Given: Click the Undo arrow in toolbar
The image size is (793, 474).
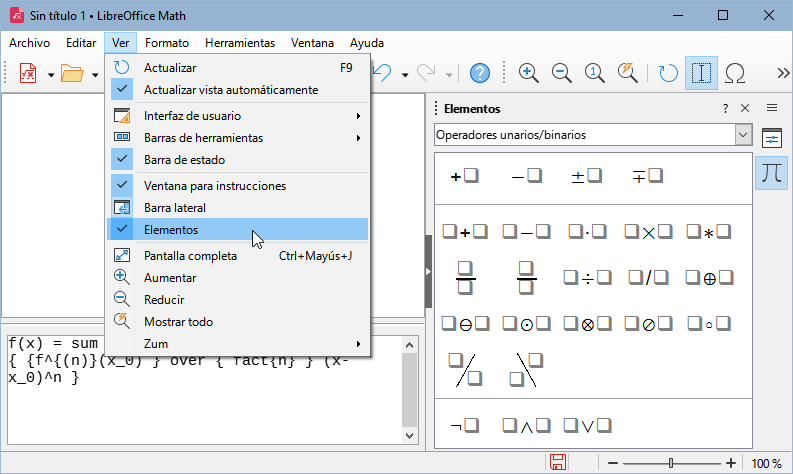Looking at the screenshot, I should 383,73.
